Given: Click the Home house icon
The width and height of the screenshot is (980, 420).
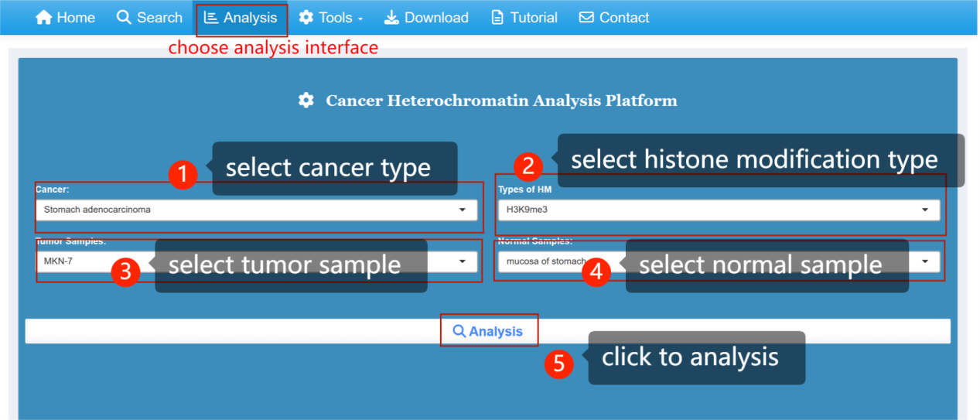Looking at the screenshot, I should tap(44, 17).
